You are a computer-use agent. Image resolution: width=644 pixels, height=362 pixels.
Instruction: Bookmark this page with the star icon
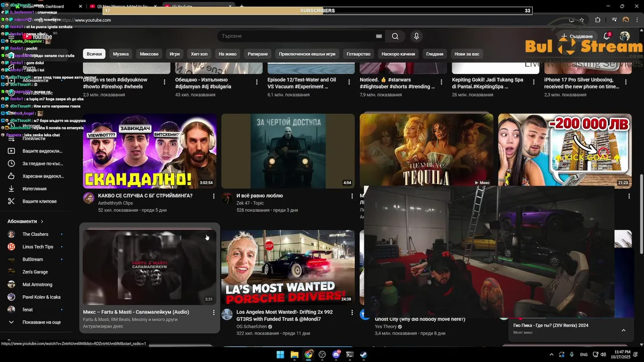point(582,20)
